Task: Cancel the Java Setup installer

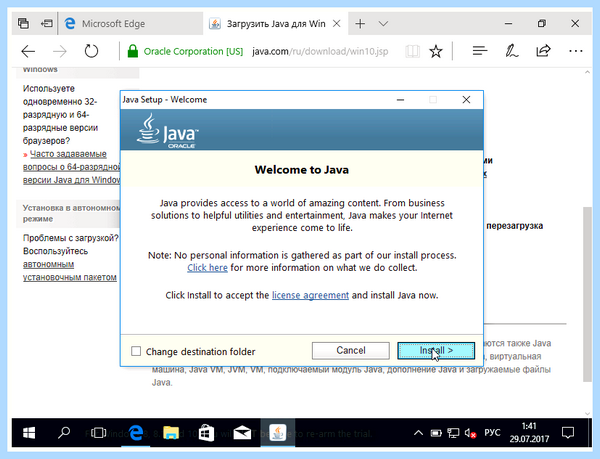Action: coord(351,350)
